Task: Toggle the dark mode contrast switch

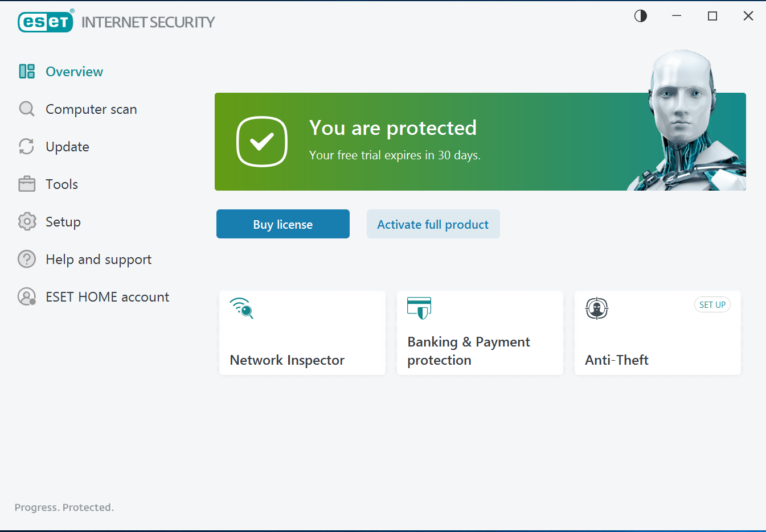Action: tap(640, 16)
